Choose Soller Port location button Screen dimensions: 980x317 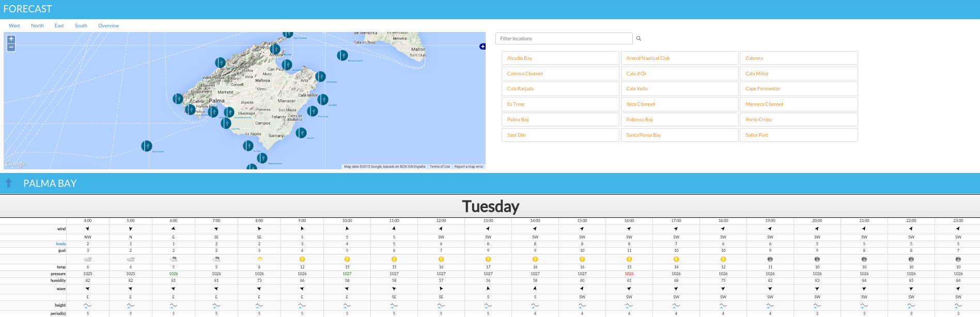(x=799, y=135)
